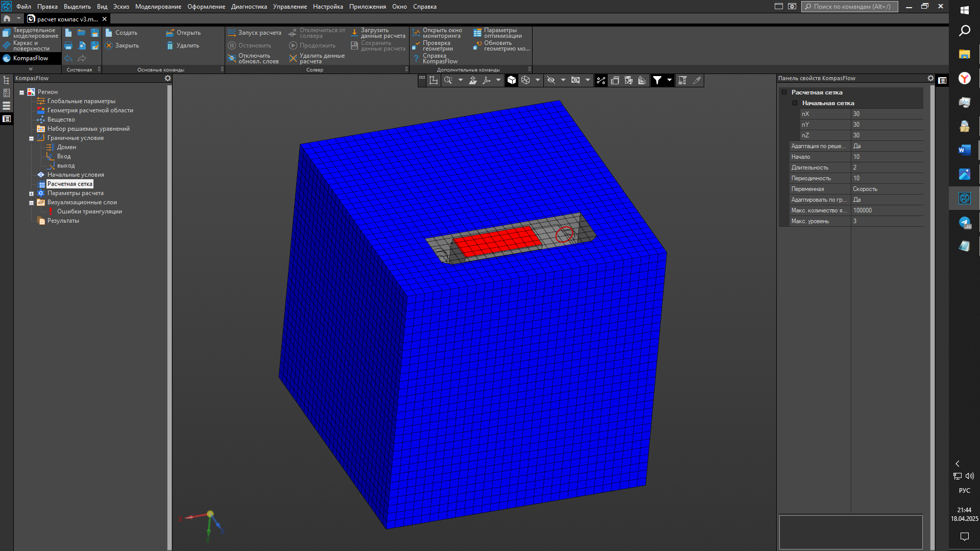Image resolution: width=980 pixels, height=551 pixels.
Task: Collapse the Начальная сетка property group
Action: (x=795, y=103)
